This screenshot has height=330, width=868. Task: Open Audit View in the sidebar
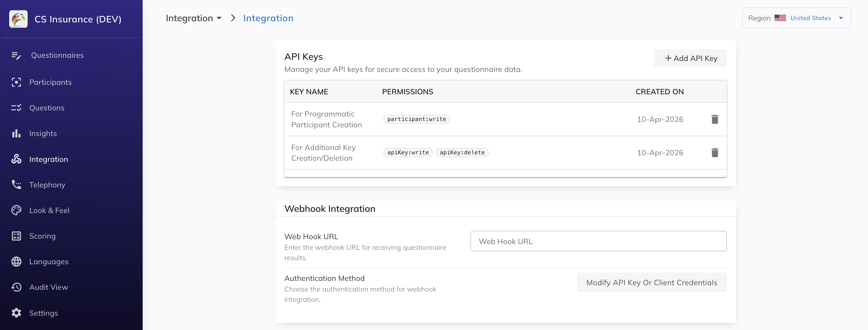(x=49, y=287)
